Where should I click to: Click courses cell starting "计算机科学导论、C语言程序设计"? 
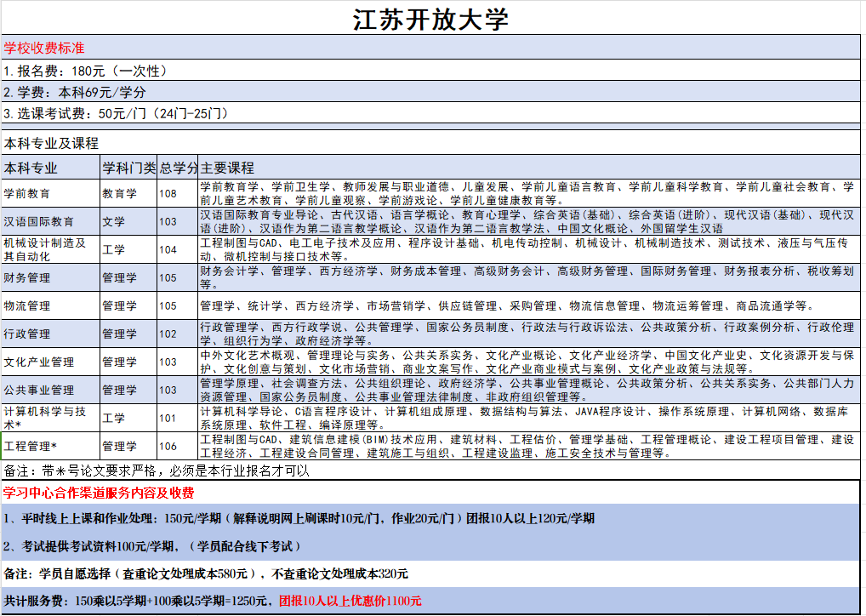(x=528, y=418)
